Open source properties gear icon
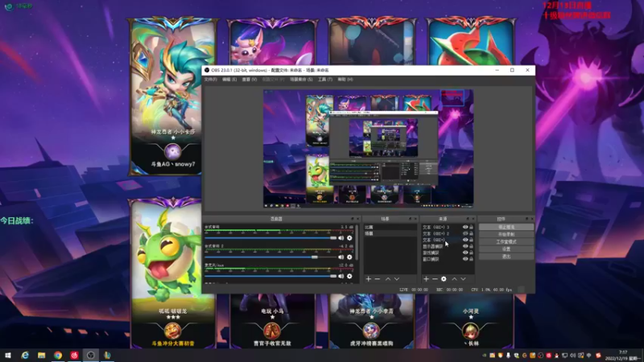Screen dimensions: 644x362 pos(444,279)
